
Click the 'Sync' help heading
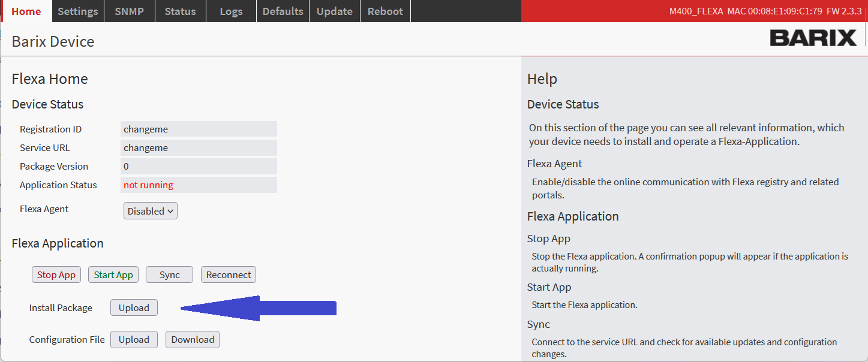pos(538,324)
